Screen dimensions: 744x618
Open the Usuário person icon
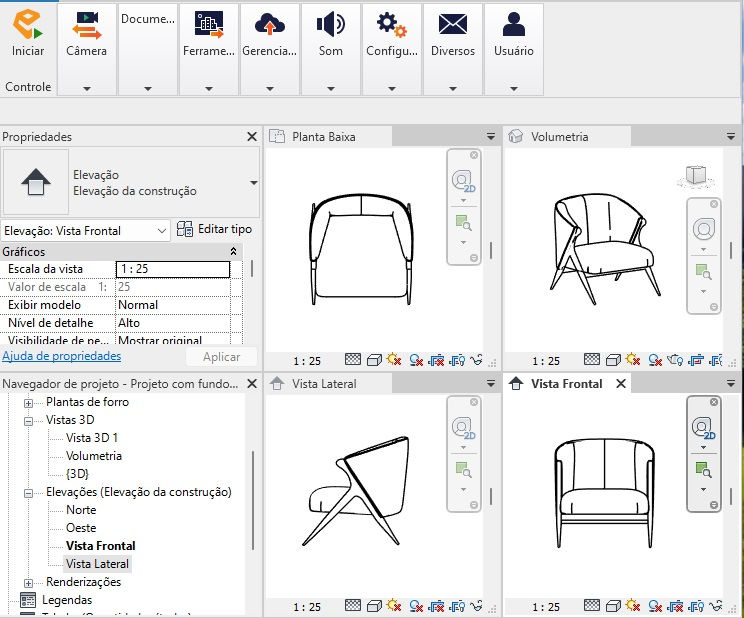[x=513, y=24]
